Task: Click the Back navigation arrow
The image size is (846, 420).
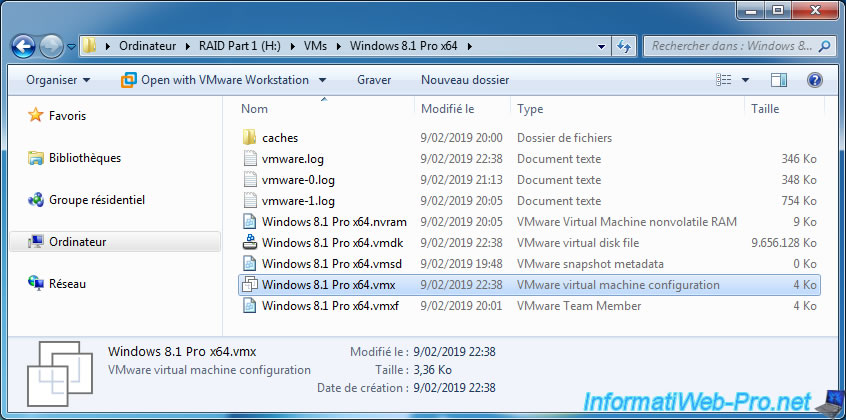Action: 24,46
